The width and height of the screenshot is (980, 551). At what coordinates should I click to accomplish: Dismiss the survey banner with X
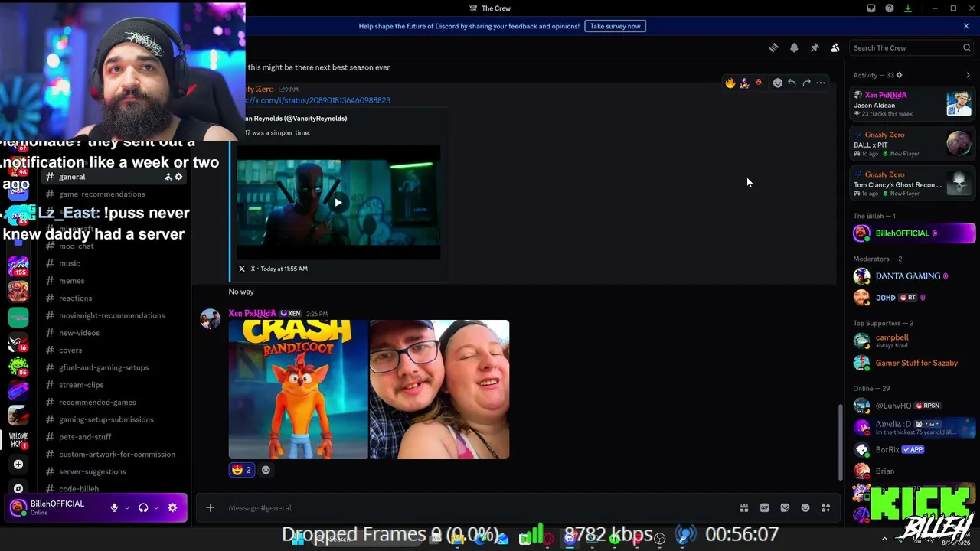tap(966, 26)
